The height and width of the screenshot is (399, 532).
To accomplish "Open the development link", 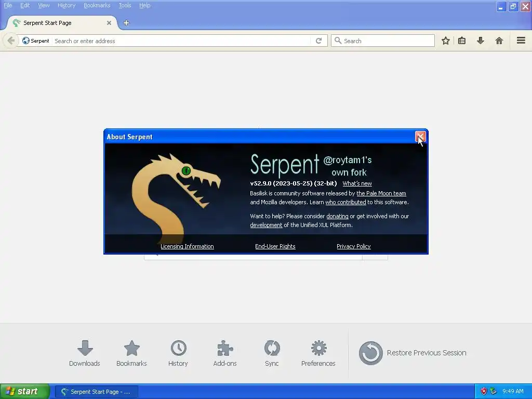I will tap(266, 225).
